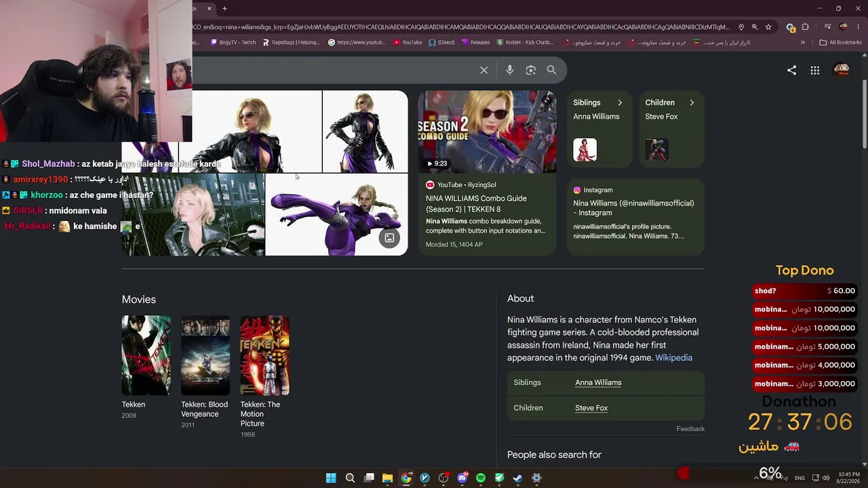Open OBS Studio from the taskbar
Screen dimensions: 868x488
(x=443, y=478)
